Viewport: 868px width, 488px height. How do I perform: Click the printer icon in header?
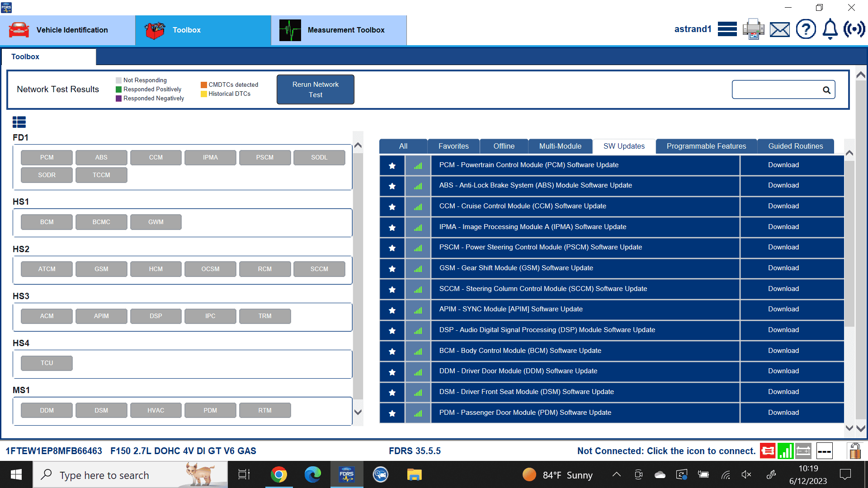tap(753, 29)
